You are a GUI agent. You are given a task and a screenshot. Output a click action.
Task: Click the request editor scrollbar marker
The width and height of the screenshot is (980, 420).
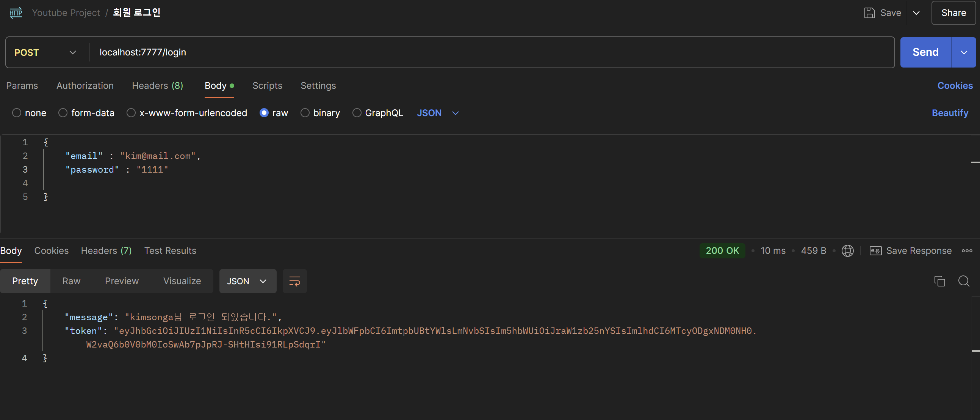[x=975, y=163]
